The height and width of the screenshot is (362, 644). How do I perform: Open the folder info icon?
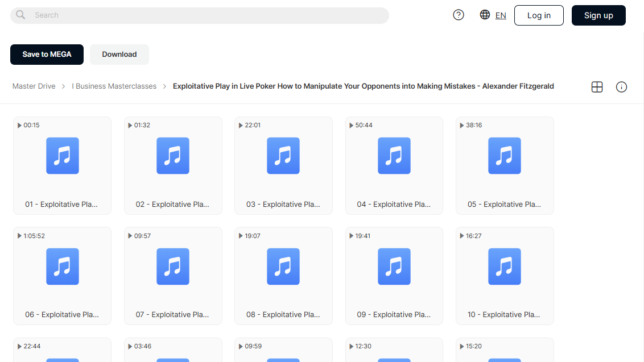tap(621, 87)
